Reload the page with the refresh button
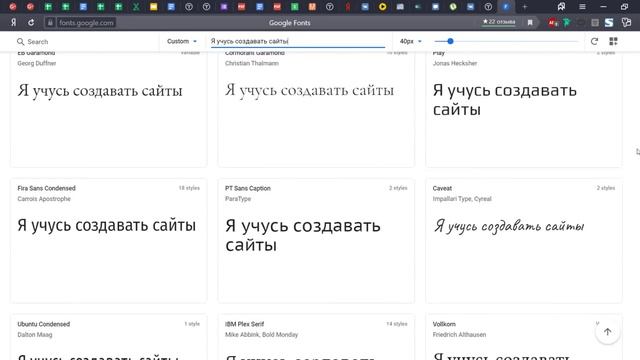The width and height of the screenshot is (640, 360). (31, 23)
